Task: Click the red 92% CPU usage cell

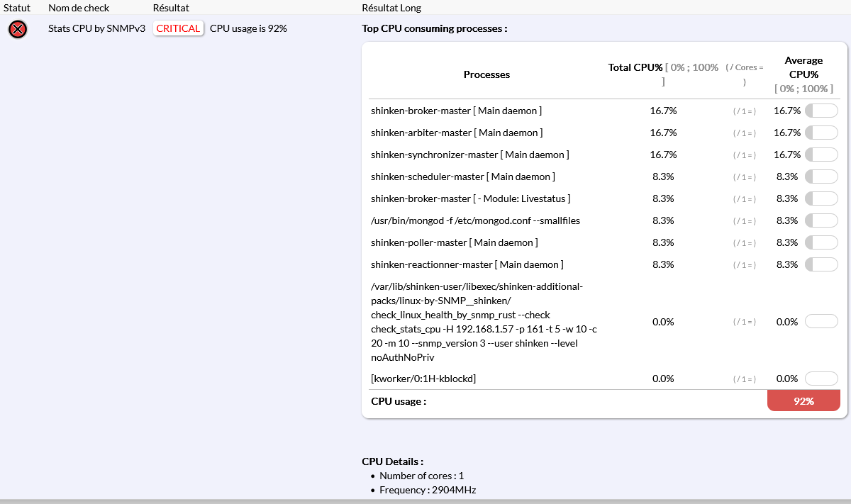Action: pos(803,401)
